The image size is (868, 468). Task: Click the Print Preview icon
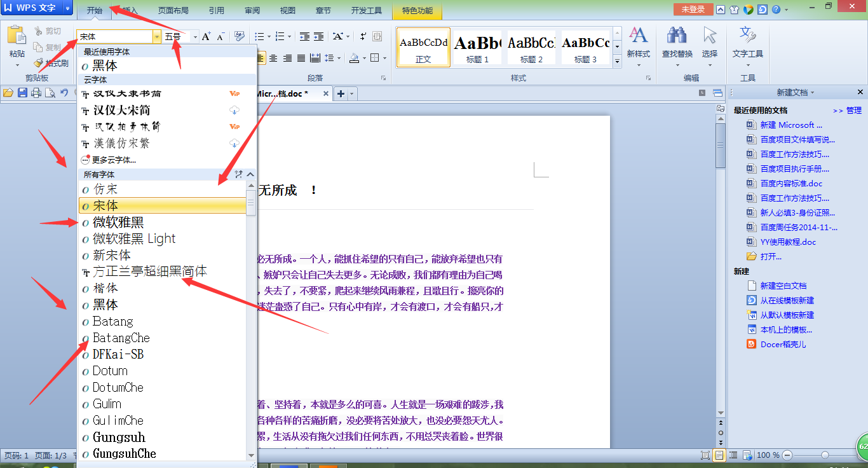(50, 93)
